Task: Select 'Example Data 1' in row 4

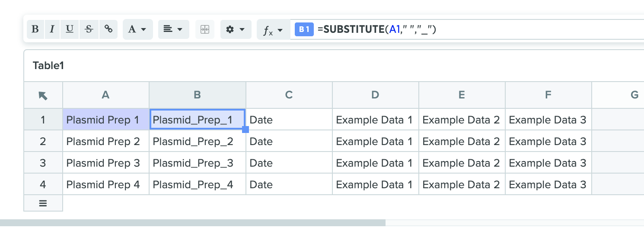Action: [376, 184]
